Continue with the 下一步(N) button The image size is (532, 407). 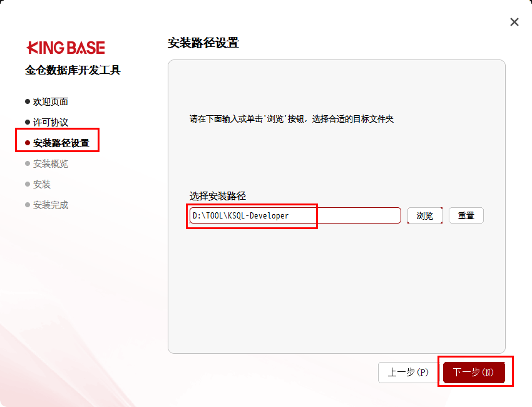pos(473,373)
